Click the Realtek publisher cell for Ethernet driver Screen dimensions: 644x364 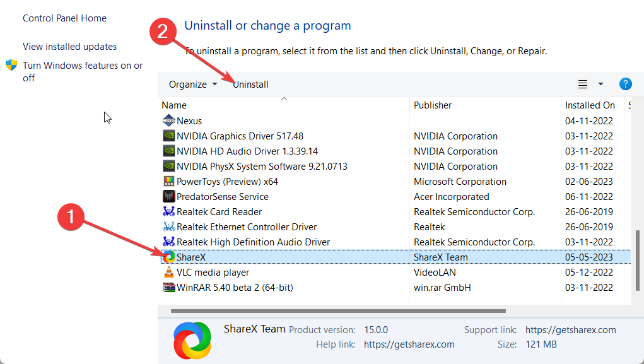429,226
